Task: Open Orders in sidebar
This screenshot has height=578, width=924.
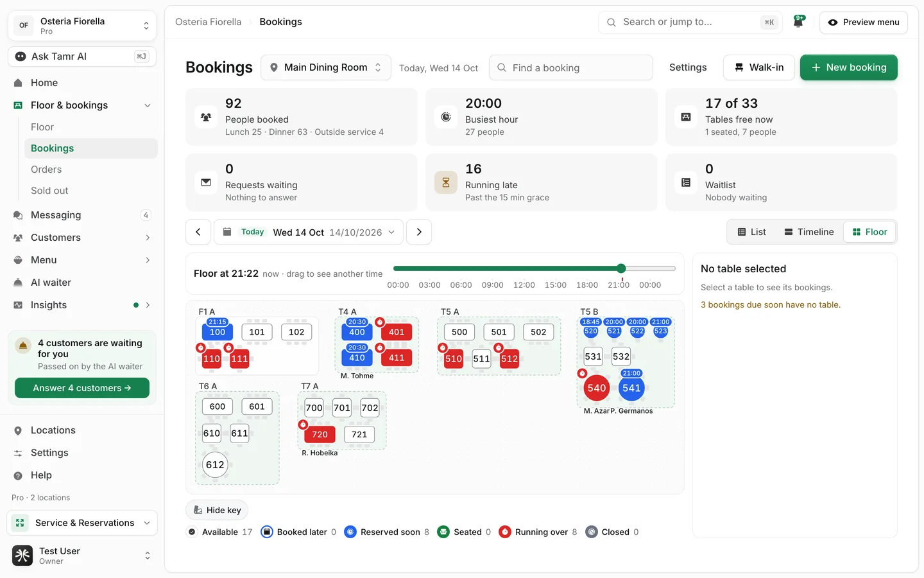Action: (x=46, y=170)
